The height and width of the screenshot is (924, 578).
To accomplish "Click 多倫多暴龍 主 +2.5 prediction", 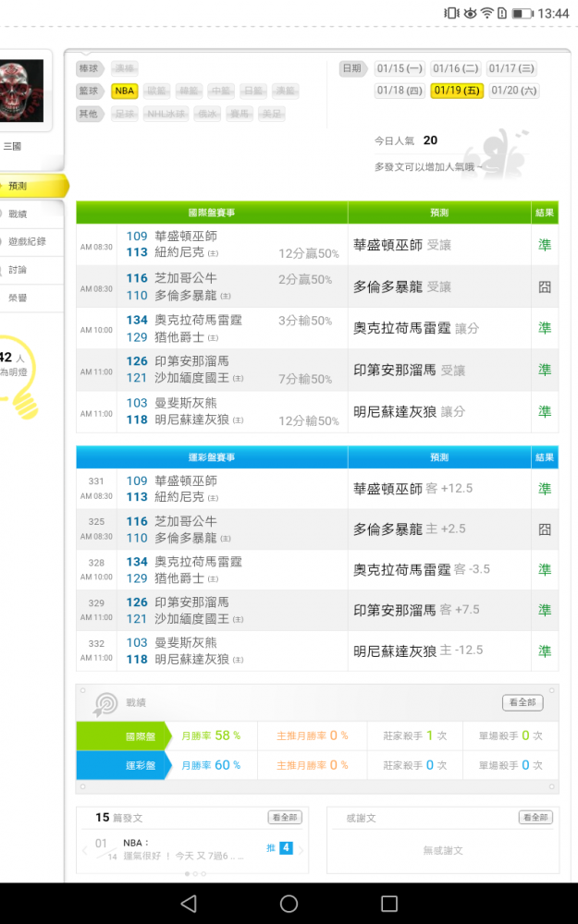I will click(x=410, y=529).
